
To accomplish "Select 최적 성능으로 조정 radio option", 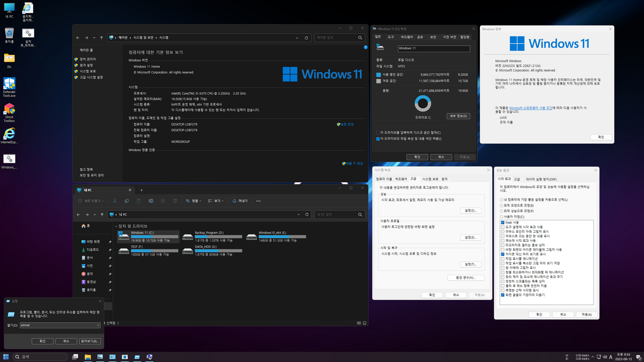I will tap(502, 211).
